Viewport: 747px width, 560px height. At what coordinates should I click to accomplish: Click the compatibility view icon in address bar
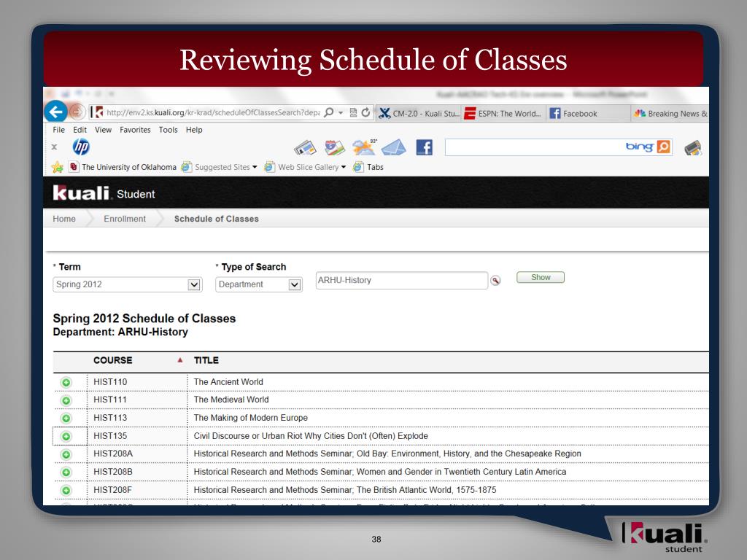coord(354,113)
